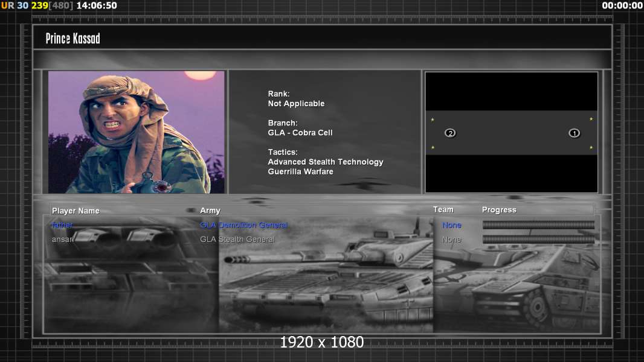
Task: Click the "14:06:50" clock readout
Action: pos(97,6)
